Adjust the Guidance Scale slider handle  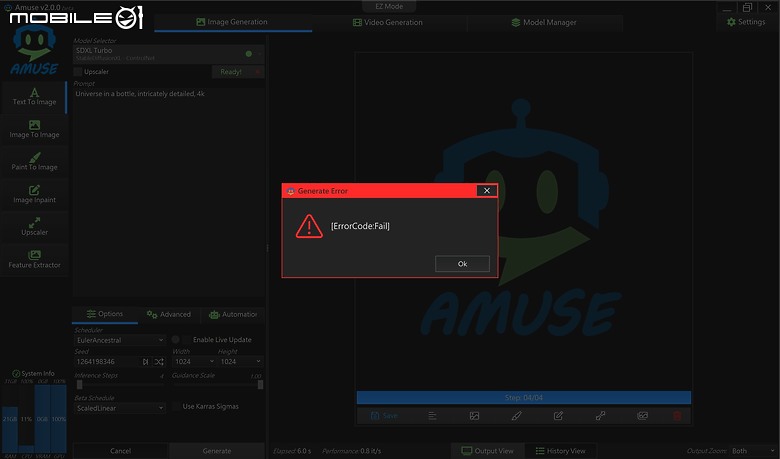pyautogui.click(x=261, y=384)
